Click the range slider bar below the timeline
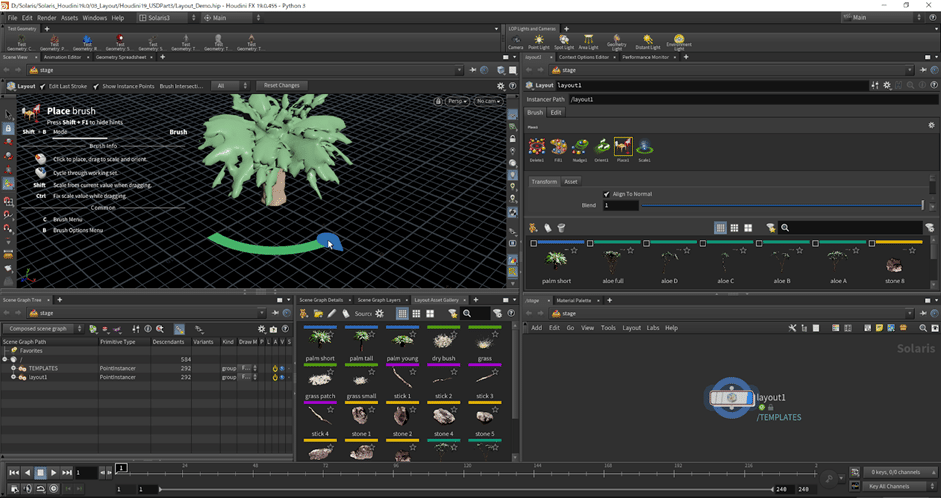Screen dimensions: 941x498 click(466, 489)
